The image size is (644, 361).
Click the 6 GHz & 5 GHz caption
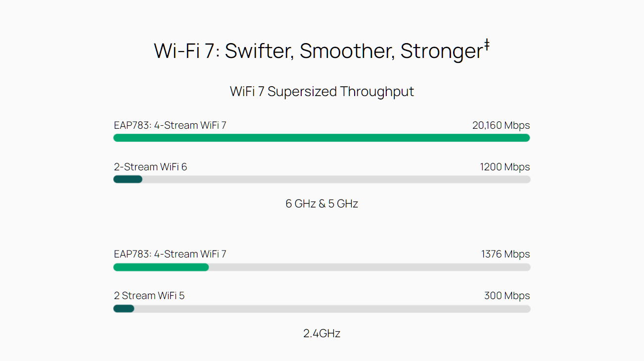(322, 204)
